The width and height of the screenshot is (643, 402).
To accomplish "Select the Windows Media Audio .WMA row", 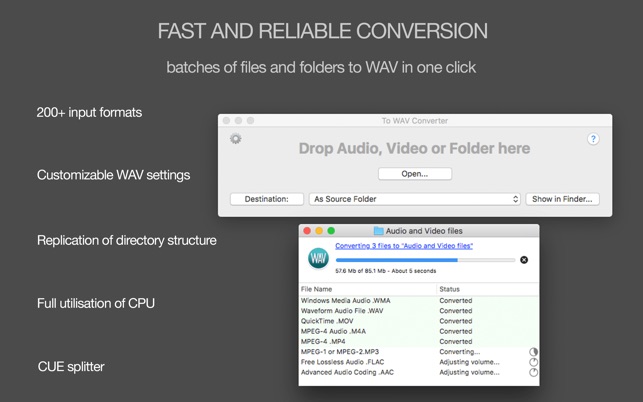I will point(346,300).
